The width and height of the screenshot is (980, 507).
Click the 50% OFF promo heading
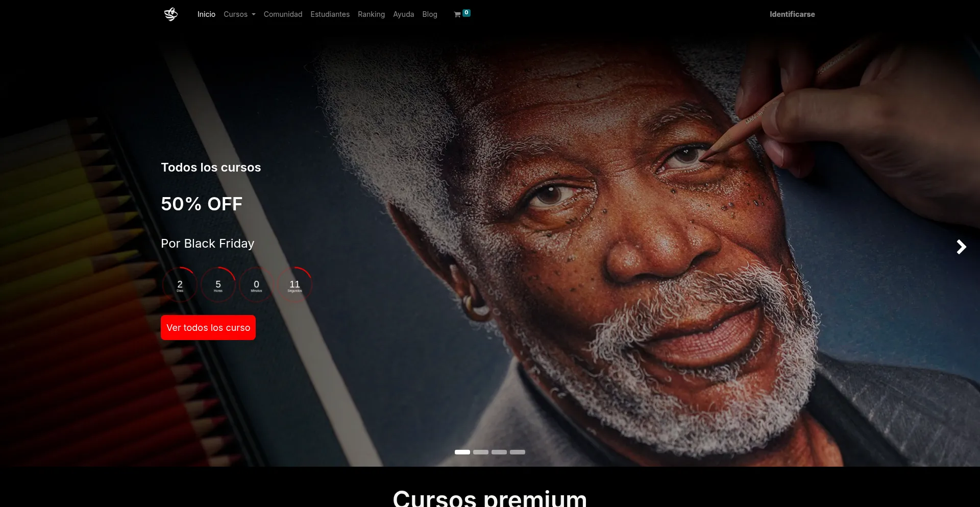[202, 204]
